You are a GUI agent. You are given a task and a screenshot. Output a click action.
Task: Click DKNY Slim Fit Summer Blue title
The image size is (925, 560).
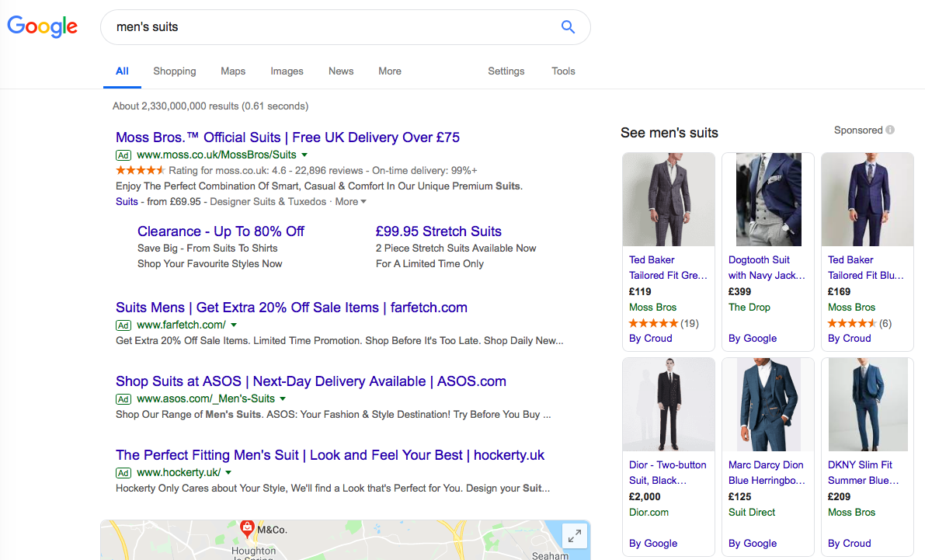pyautogui.click(x=863, y=473)
